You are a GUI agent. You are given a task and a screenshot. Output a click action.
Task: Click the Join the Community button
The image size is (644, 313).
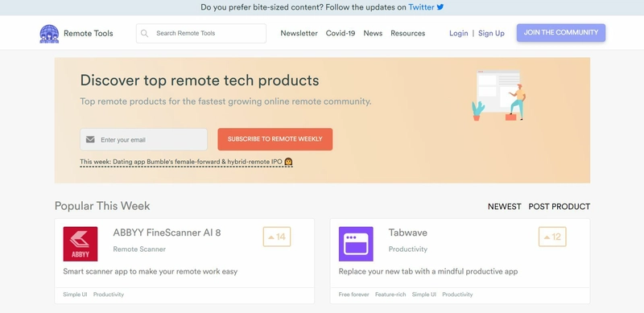(x=561, y=32)
